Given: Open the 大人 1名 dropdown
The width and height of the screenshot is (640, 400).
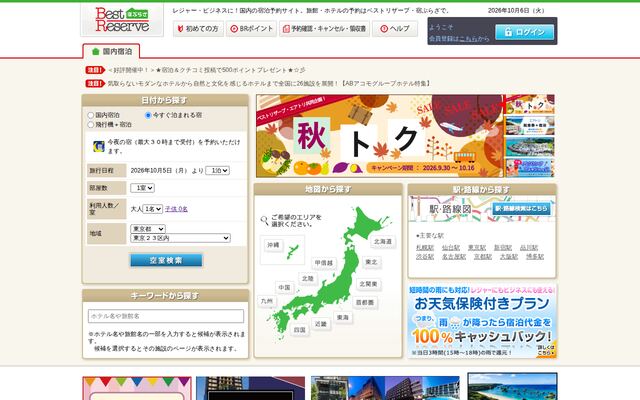Looking at the screenshot, I should tap(152, 209).
